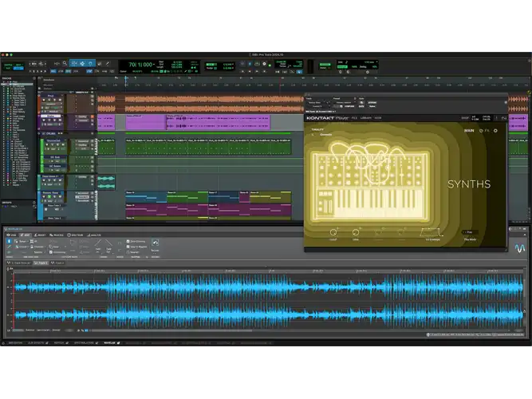Open the Poly Play Mode selector
532x399 pixels.
(470, 232)
